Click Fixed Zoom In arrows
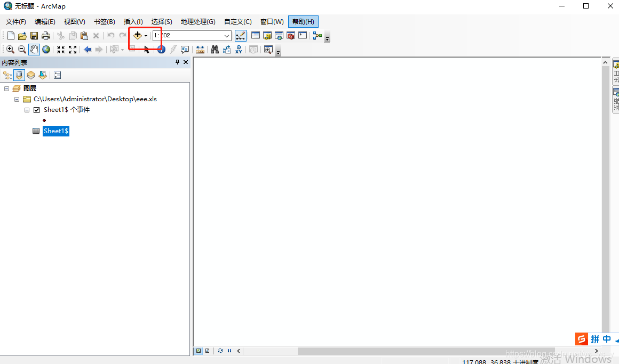The height and width of the screenshot is (364, 619). [60, 49]
